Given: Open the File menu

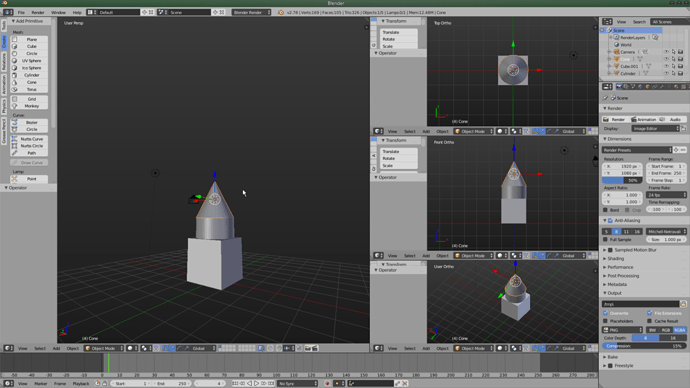Looking at the screenshot, I should pos(21,12).
